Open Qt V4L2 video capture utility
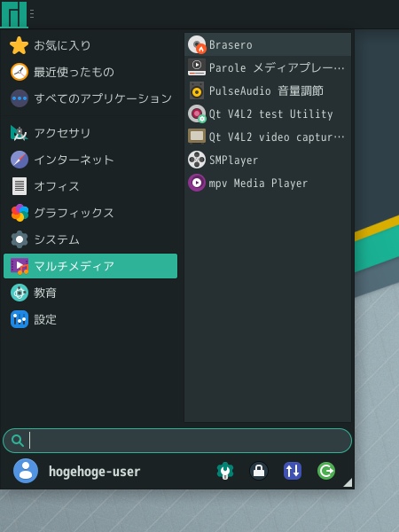Viewport: 399px width, 532px height. click(268, 137)
